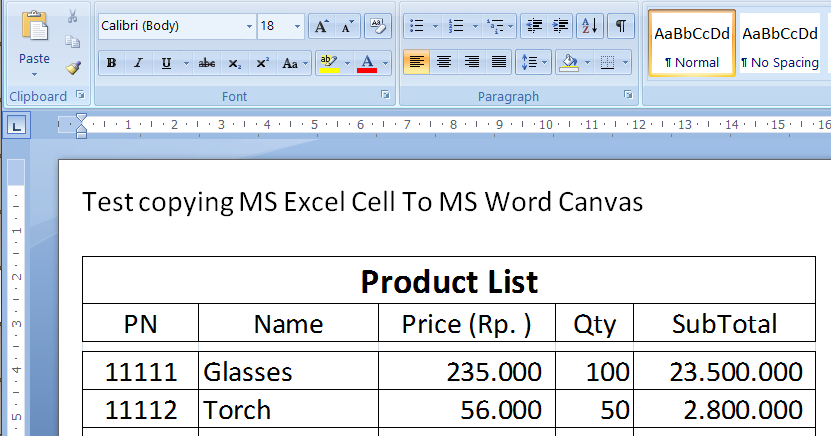
Task: Open the font color dropdown arrow
Action: (385, 64)
